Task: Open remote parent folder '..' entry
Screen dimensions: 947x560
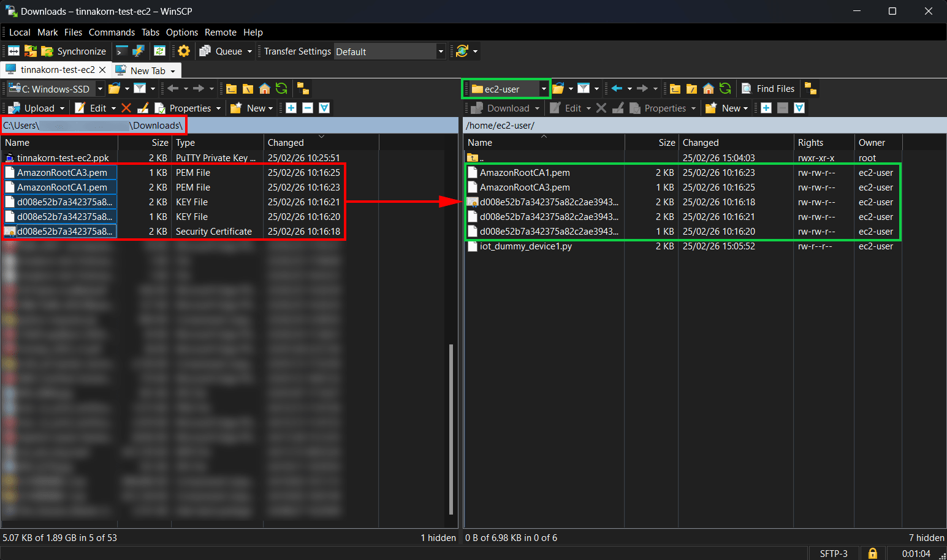Action: click(476, 158)
